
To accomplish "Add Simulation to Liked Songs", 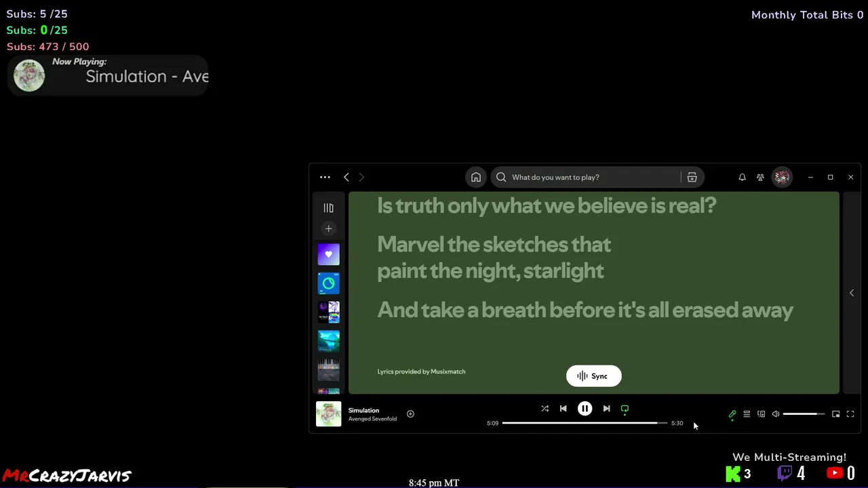I will pos(410,414).
